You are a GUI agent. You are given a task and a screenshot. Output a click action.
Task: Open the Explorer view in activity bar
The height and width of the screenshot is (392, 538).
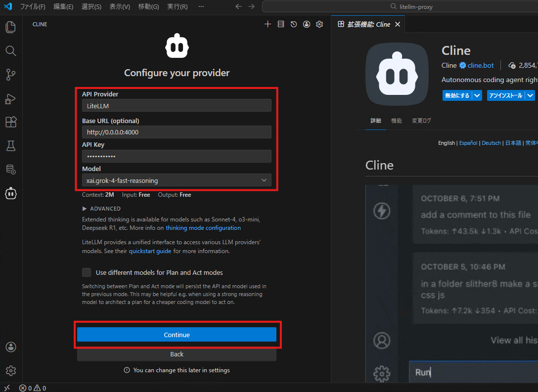[11, 27]
